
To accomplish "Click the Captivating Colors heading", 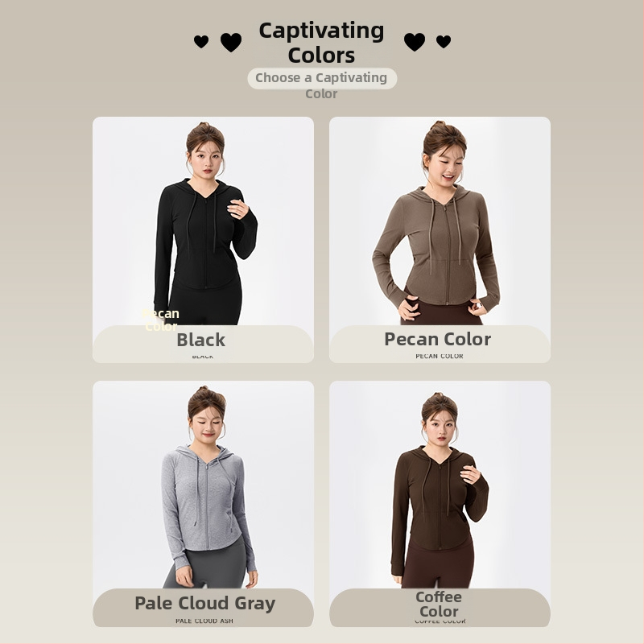I will point(321,43).
